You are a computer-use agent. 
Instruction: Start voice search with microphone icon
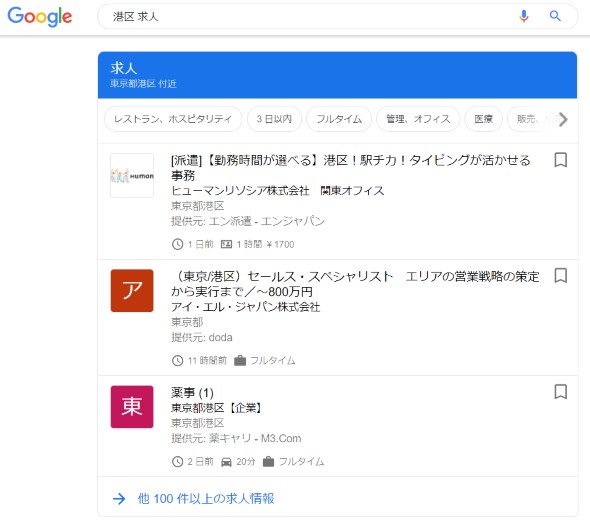(x=523, y=16)
